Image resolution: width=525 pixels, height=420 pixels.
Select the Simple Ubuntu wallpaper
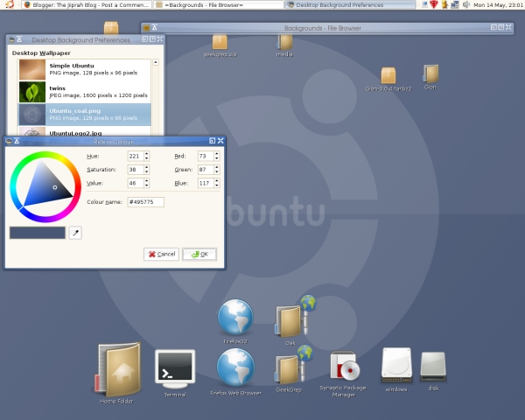(x=84, y=69)
